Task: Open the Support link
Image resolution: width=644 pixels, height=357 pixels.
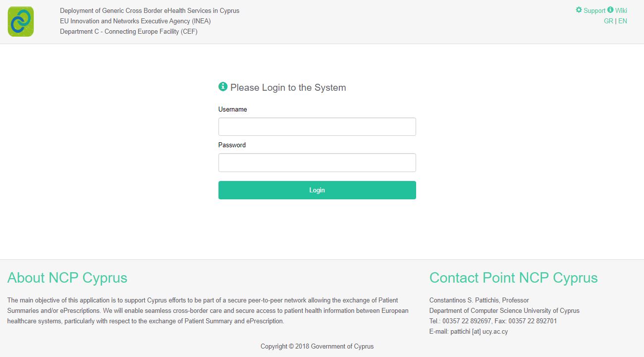Action: point(594,10)
